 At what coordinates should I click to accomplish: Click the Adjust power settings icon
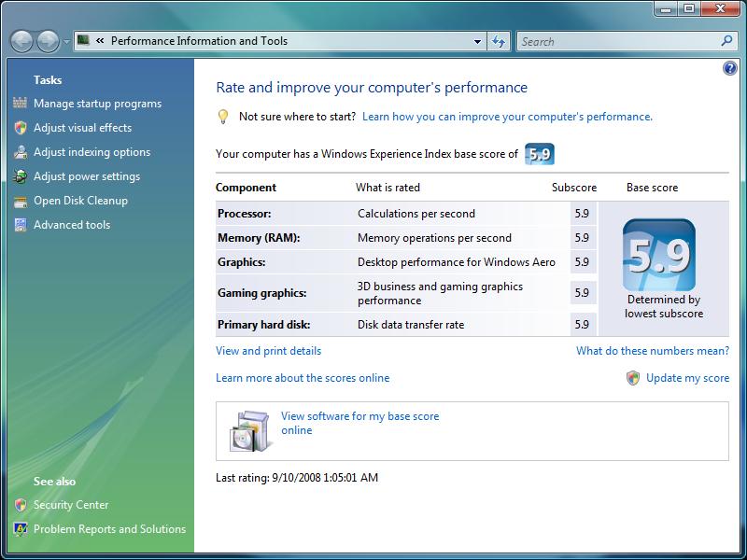coord(20,176)
